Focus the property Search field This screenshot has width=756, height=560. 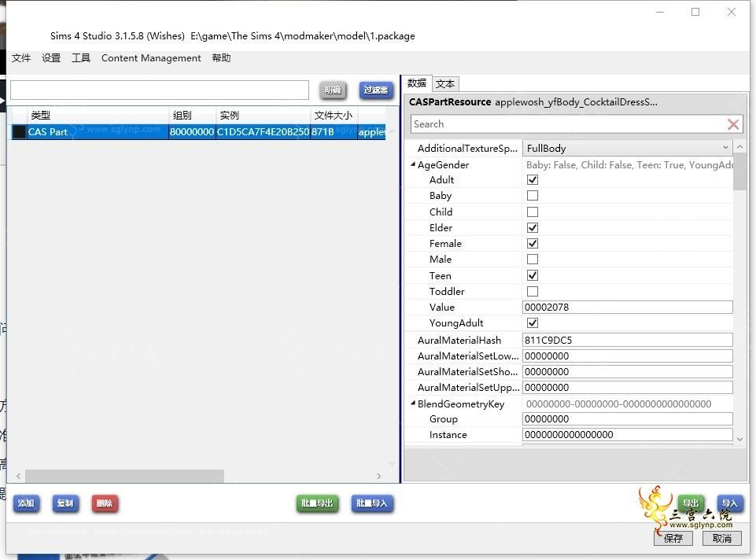click(x=568, y=124)
